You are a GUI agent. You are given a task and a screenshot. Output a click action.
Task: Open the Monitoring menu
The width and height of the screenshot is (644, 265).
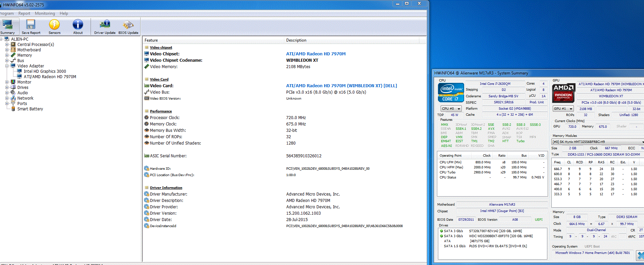pos(45,13)
